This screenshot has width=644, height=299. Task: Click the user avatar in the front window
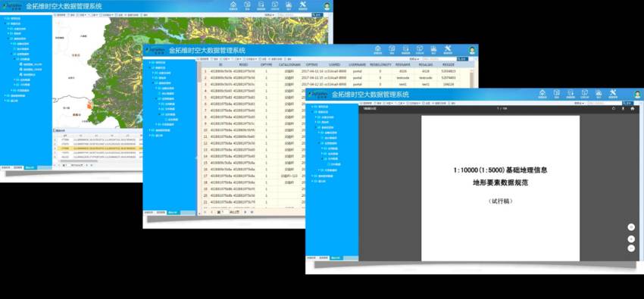[637, 95]
